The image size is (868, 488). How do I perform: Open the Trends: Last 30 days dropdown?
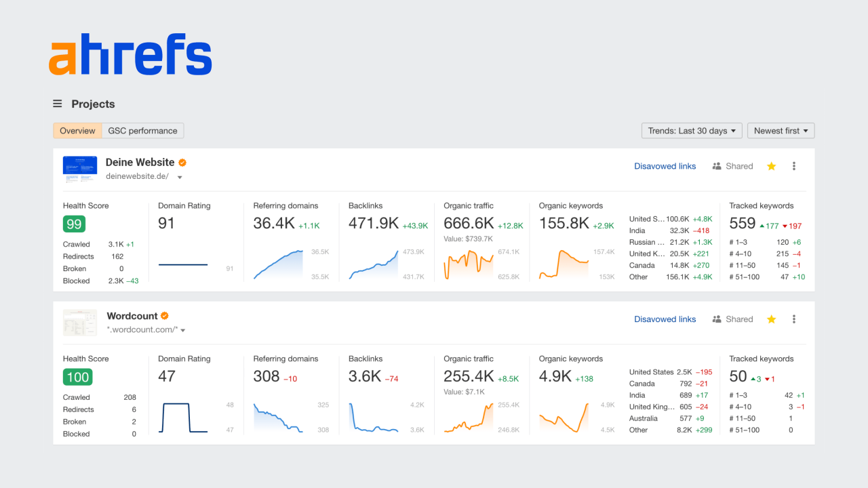(x=692, y=131)
